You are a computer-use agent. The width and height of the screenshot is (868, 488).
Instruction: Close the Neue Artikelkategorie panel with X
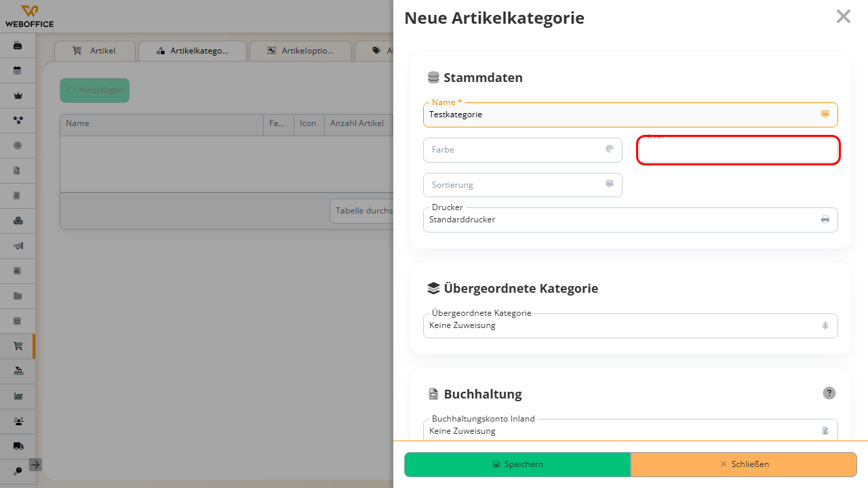[x=843, y=16]
